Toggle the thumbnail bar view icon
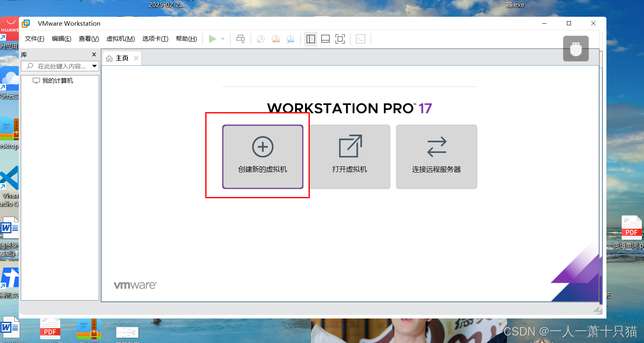 click(x=325, y=39)
